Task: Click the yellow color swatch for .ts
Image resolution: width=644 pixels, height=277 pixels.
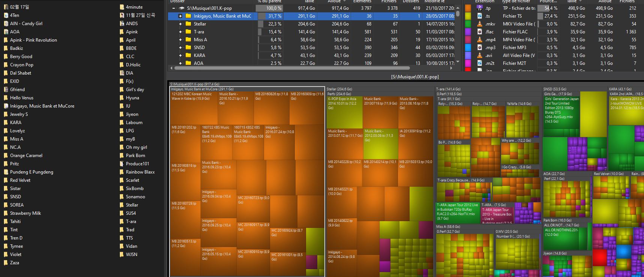Action: tap(468, 16)
